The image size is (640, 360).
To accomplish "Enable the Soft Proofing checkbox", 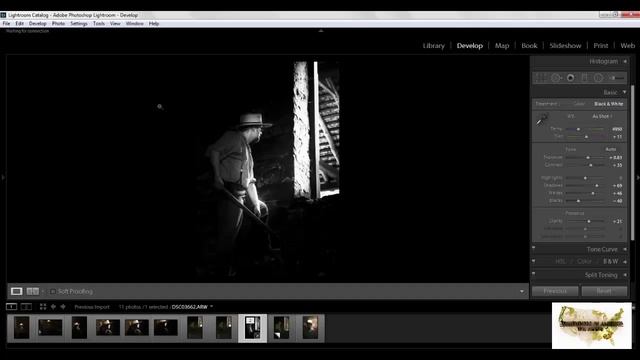I will coord(53,291).
